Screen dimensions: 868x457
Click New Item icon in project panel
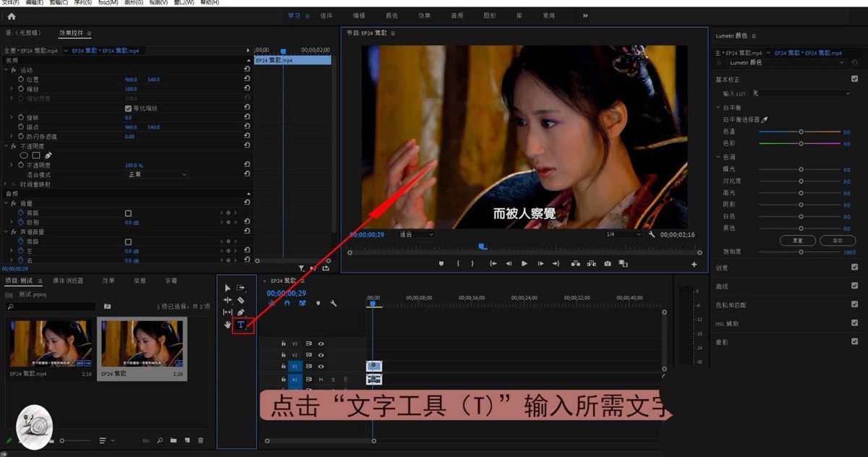[x=187, y=440]
